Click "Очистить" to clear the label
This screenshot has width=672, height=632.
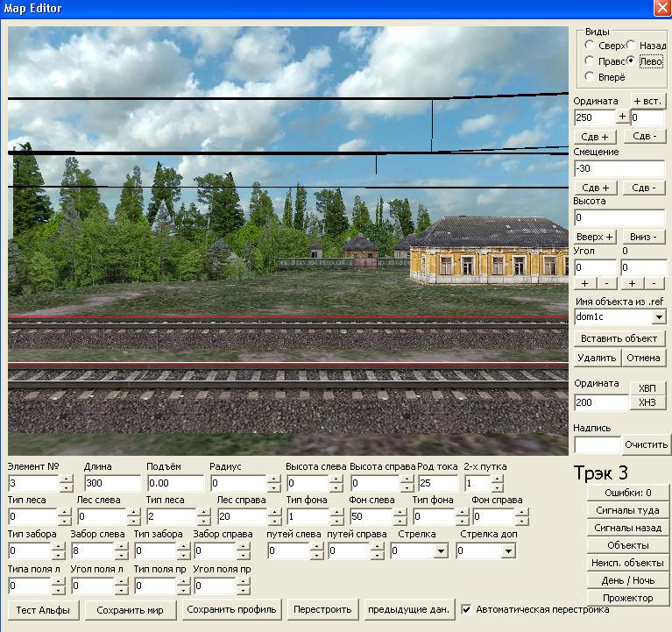pyautogui.click(x=647, y=444)
